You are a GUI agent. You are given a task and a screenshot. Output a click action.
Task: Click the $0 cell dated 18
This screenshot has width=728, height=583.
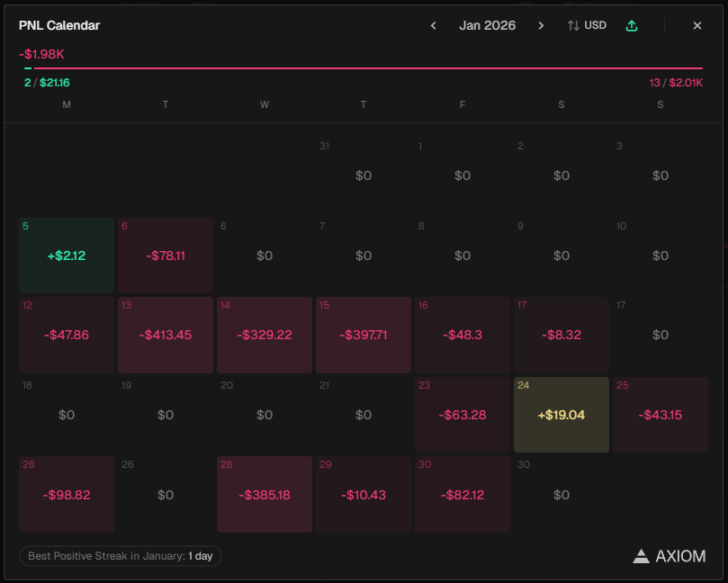click(x=67, y=415)
